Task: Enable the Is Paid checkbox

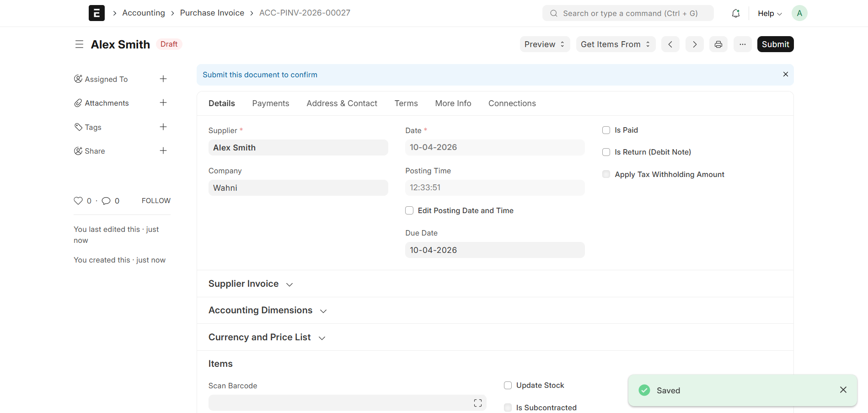Action: (606, 130)
